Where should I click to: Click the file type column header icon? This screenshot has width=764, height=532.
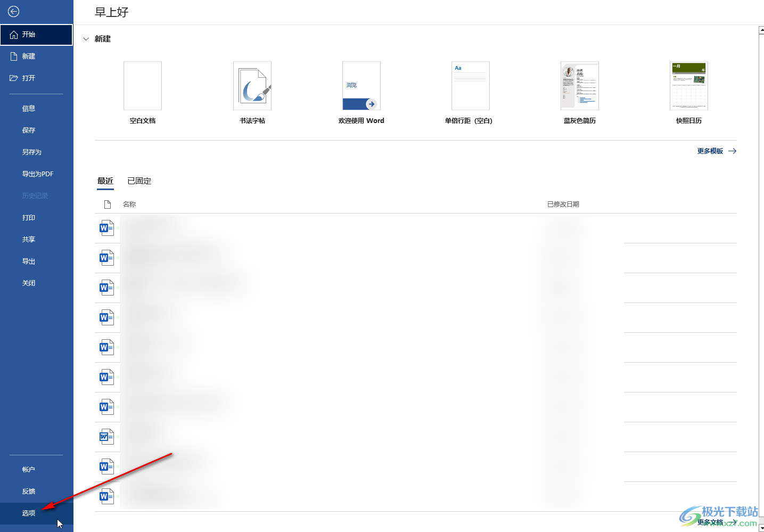point(108,204)
